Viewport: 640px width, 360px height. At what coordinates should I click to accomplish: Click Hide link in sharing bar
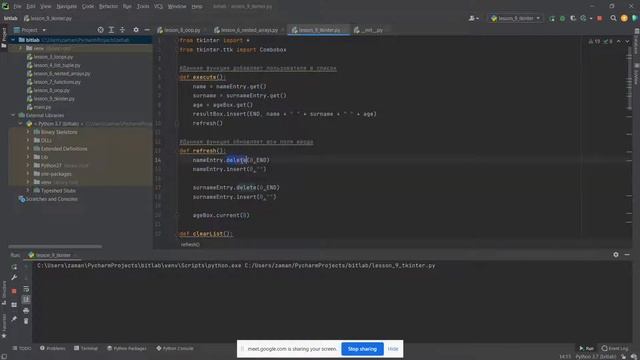393,349
